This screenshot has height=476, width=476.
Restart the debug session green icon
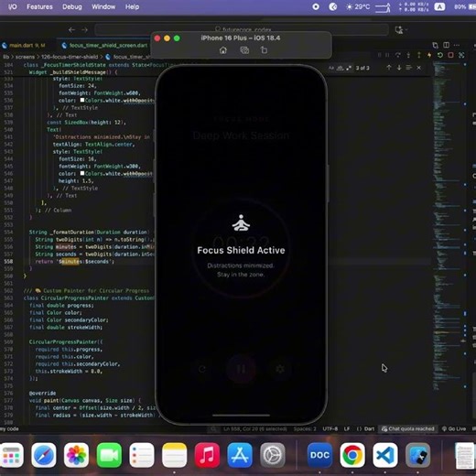click(440, 55)
